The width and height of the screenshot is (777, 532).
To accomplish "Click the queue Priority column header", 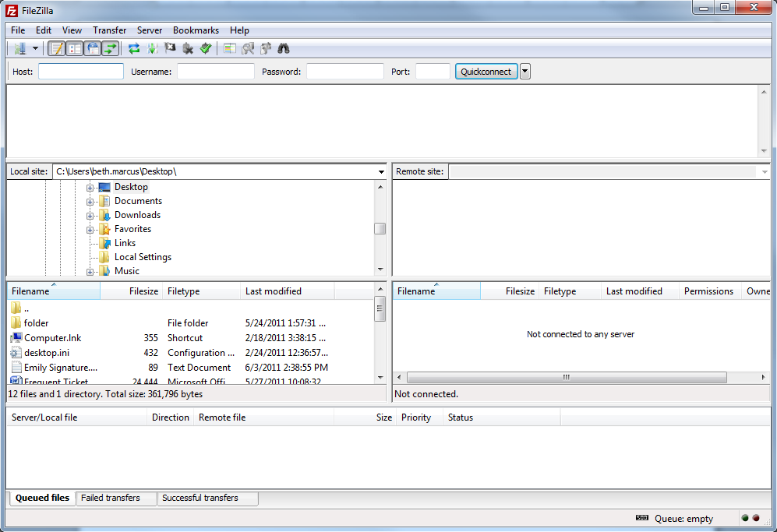I will [x=419, y=417].
